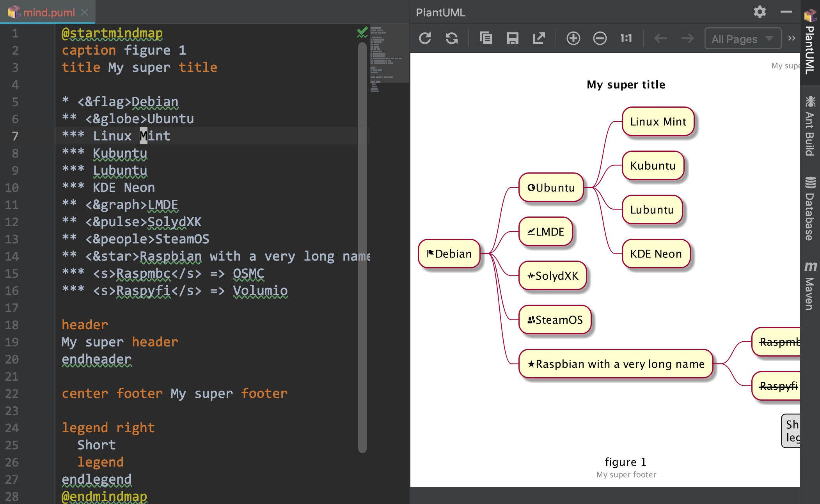This screenshot has height=504, width=820.
Task: Click '@startmindmap' on line 1
Action: [x=112, y=33]
